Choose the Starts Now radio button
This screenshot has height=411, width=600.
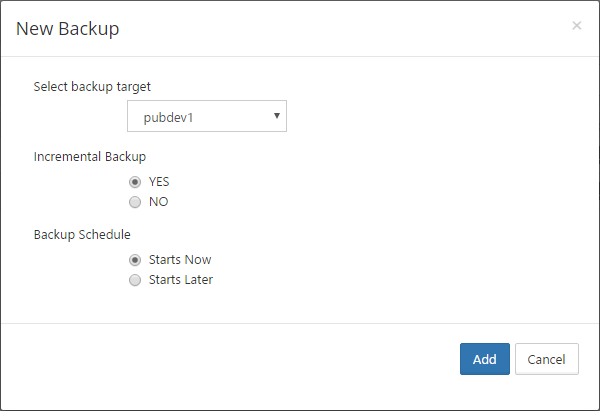135,260
